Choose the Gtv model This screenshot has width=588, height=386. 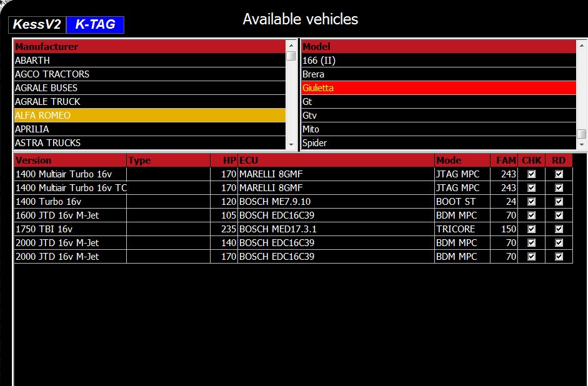[x=439, y=116]
